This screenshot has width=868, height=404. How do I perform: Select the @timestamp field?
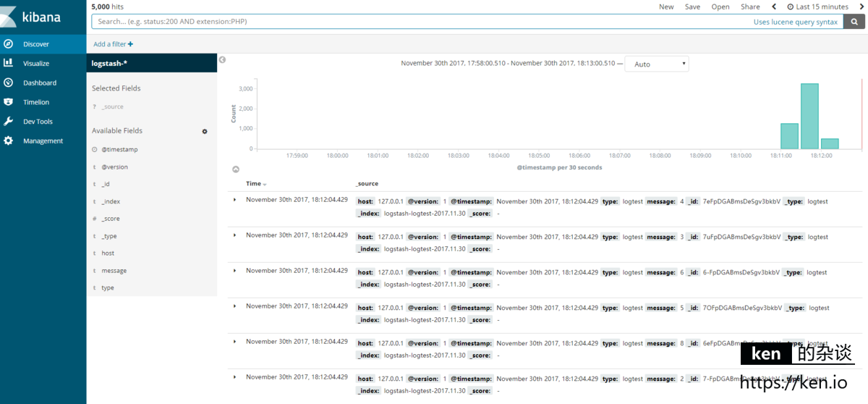119,149
